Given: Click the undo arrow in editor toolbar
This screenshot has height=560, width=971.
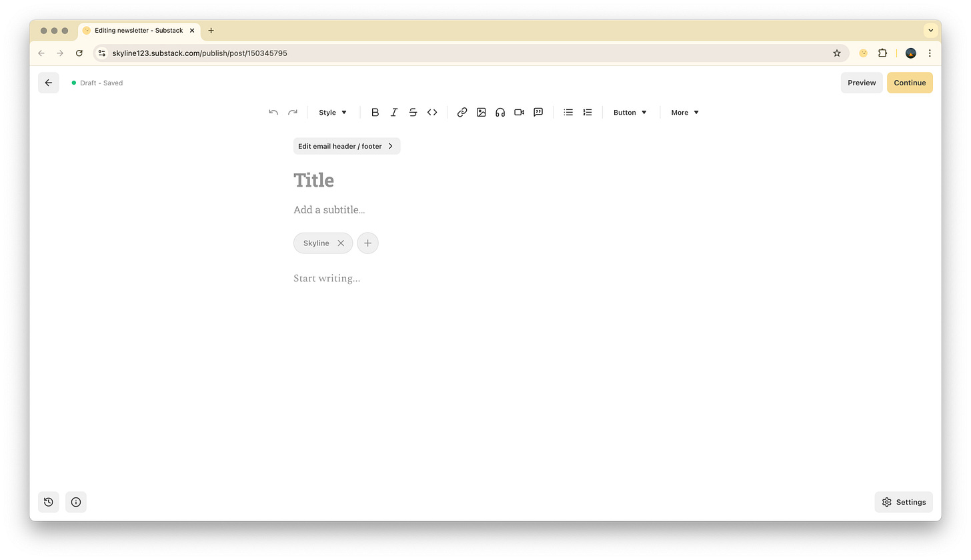Looking at the screenshot, I should pos(273,113).
